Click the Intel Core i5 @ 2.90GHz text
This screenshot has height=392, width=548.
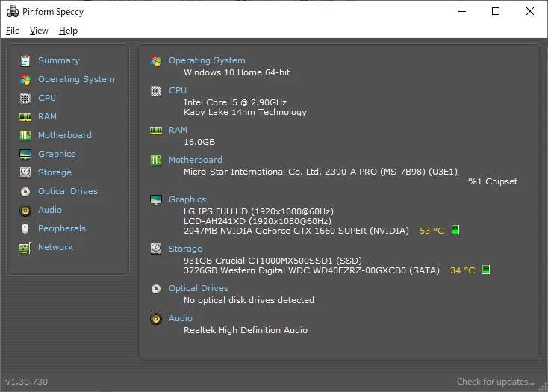(x=235, y=102)
